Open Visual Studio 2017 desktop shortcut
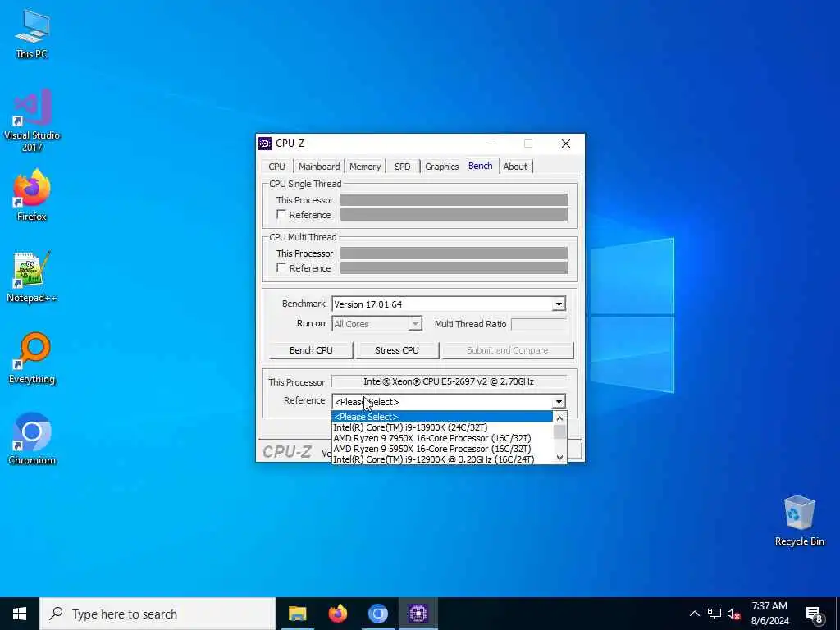This screenshot has width=840, height=630. pyautogui.click(x=32, y=121)
